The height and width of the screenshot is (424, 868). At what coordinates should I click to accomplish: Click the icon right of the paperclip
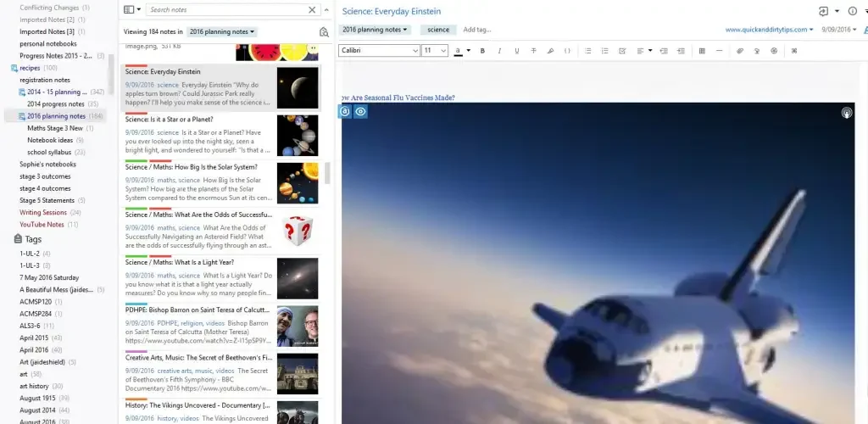point(757,51)
